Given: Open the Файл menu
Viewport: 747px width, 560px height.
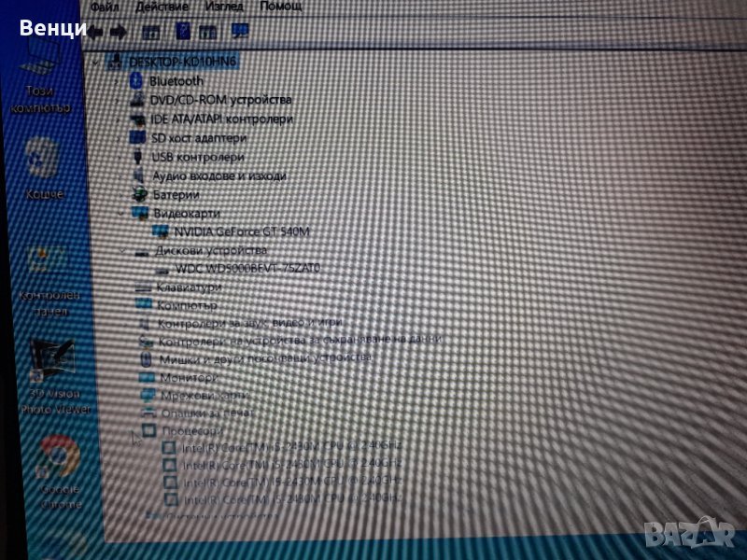Looking at the screenshot, I should 103,6.
